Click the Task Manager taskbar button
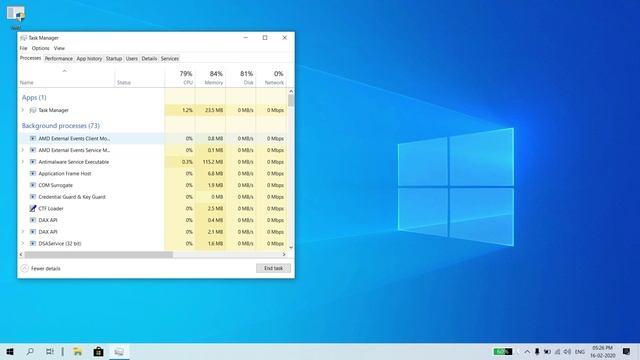 [x=119, y=351]
